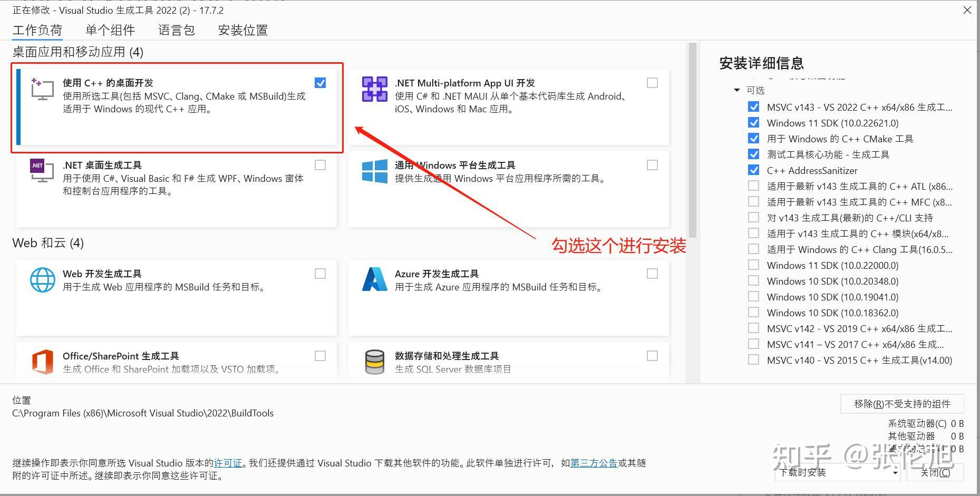980x496 pixels.
Task: Go to the 安装位置 tab
Action: 242,30
